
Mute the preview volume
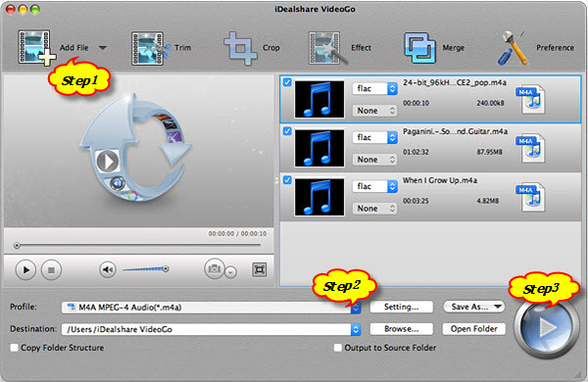[108, 269]
